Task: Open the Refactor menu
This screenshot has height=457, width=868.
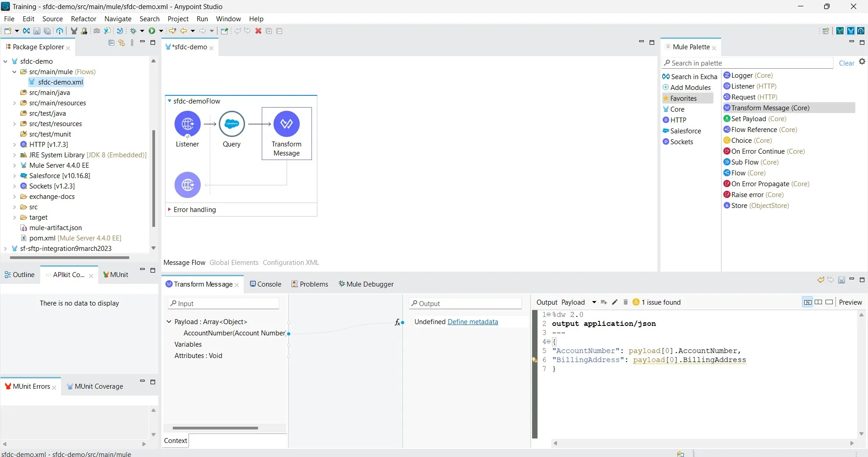Action: pos(84,19)
